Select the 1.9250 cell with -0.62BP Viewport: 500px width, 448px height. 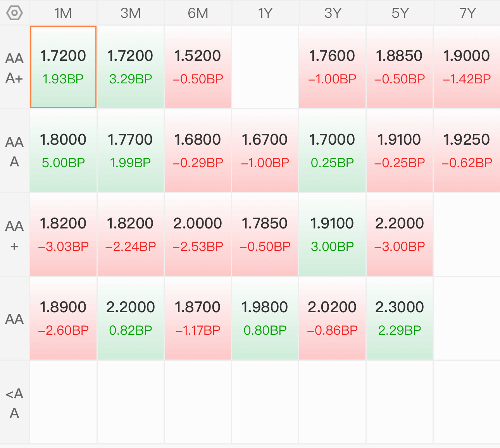(467, 151)
